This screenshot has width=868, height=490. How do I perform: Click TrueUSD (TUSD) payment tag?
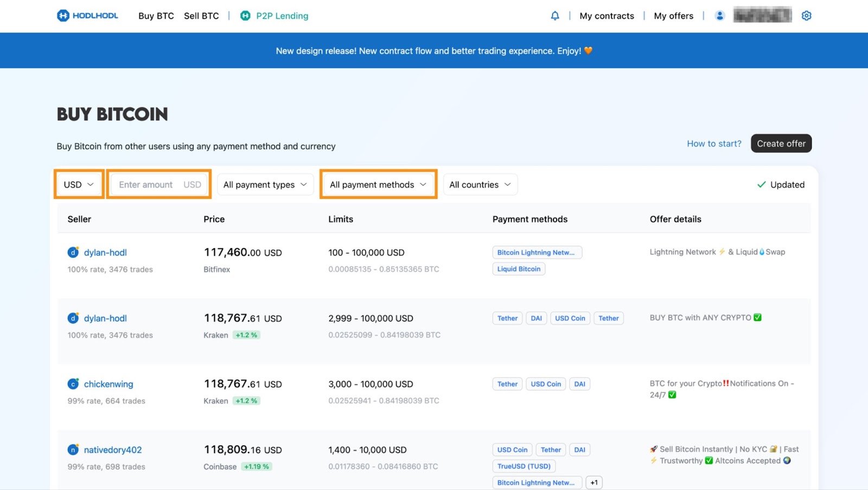pos(524,466)
